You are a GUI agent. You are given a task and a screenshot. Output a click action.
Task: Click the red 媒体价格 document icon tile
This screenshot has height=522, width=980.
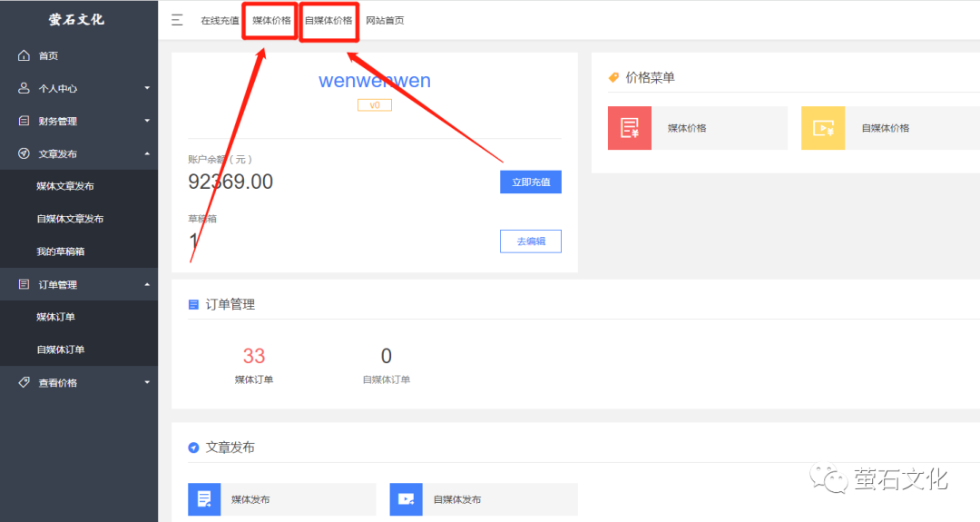(x=630, y=127)
